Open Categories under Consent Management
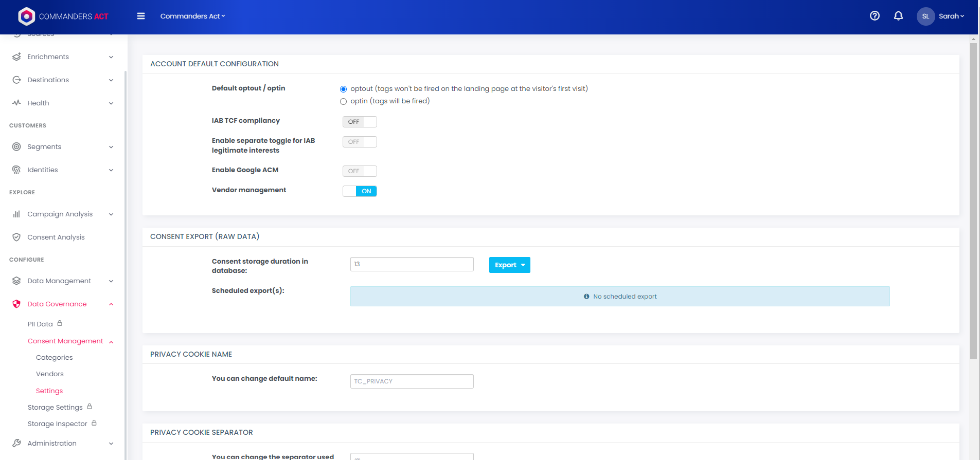 [55, 357]
